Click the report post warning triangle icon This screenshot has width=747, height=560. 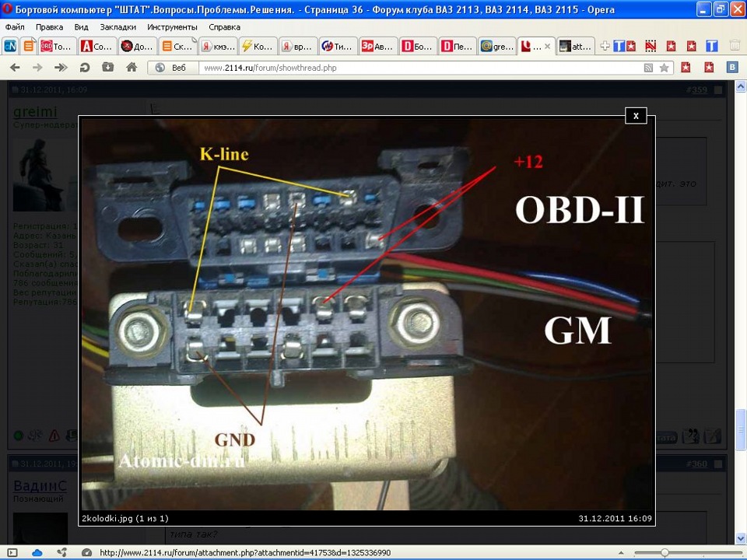(x=54, y=436)
